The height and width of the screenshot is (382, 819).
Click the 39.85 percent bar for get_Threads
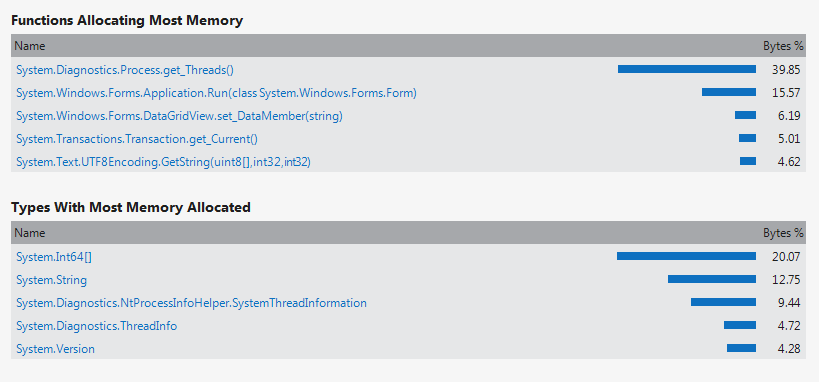tap(687, 69)
